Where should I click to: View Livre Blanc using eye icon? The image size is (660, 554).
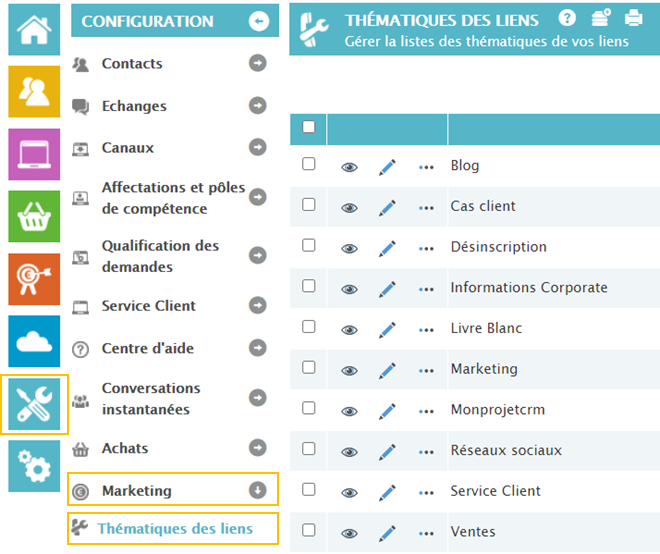349,330
